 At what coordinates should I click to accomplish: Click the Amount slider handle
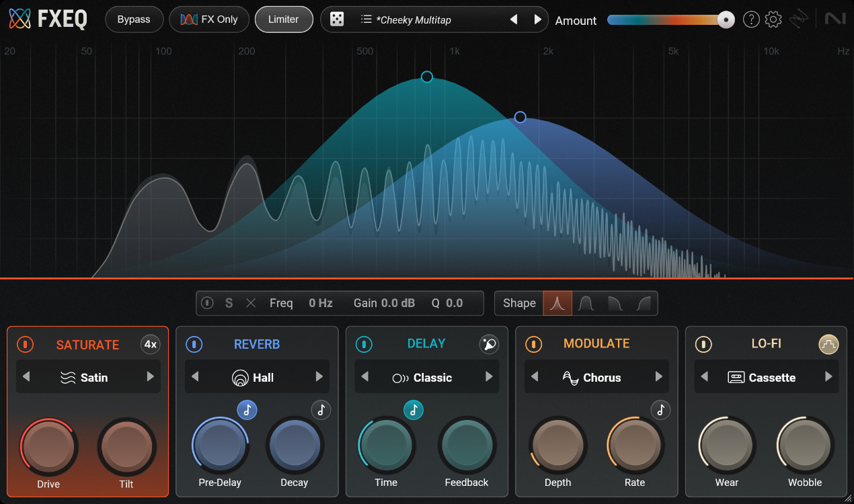click(x=726, y=19)
